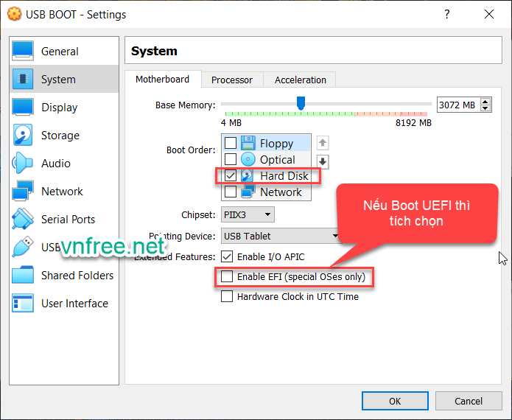Viewport: 512px width, 420px height.
Task: Expand the Chipset PIIX3 dropdown
Action: (248, 215)
